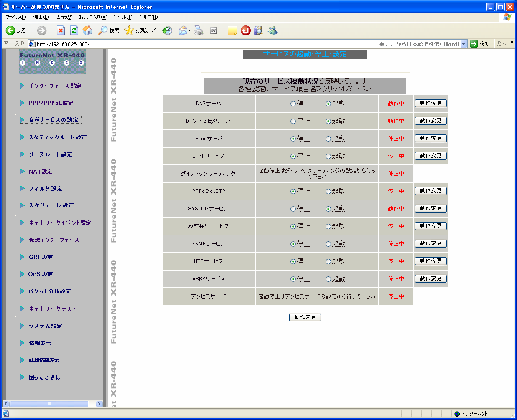Image resolution: width=517 pixels, height=420 pixels.
Task: Open the 表示(V) menu
Action: (64, 17)
